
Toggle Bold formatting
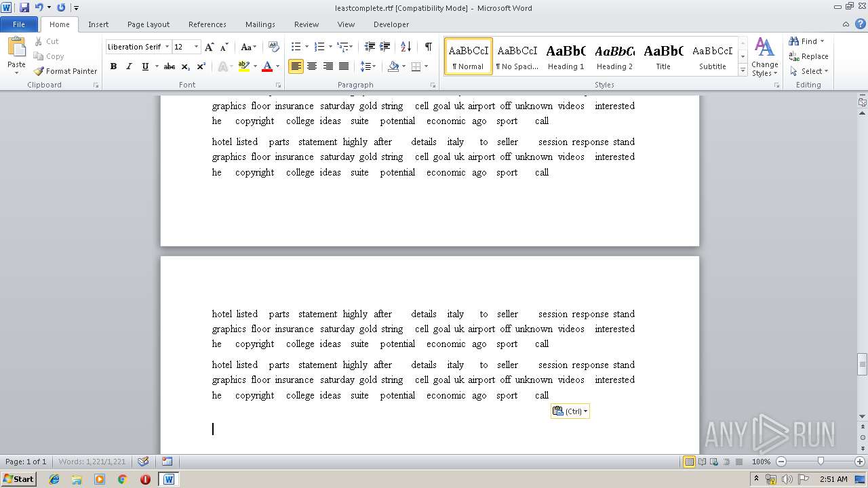[x=113, y=66]
